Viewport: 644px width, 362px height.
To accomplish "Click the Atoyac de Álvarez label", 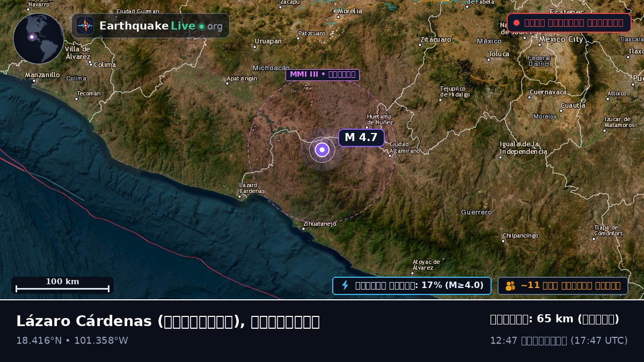I will [x=426, y=265].
